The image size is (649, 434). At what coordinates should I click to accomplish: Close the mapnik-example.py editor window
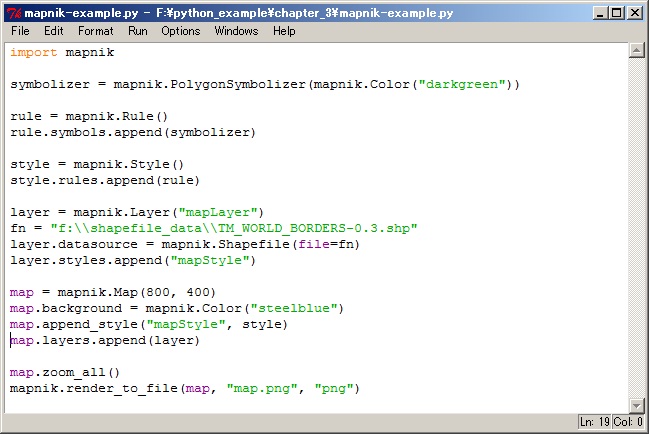coord(633,12)
